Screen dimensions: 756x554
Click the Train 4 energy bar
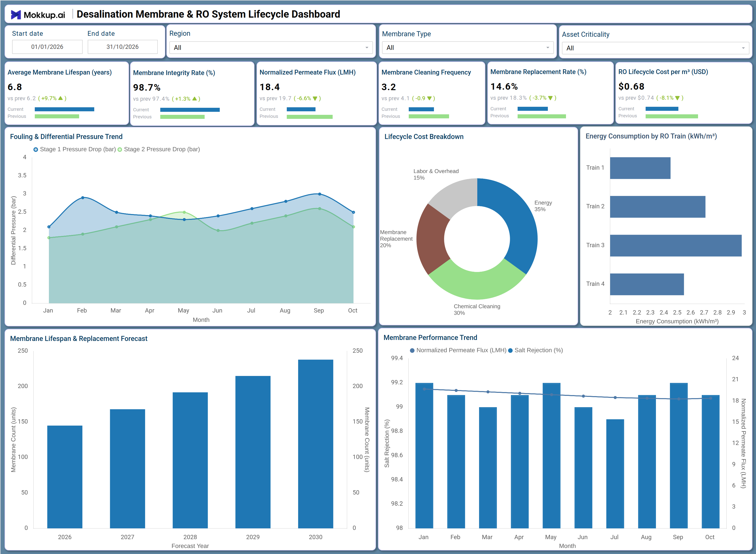click(x=647, y=284)
